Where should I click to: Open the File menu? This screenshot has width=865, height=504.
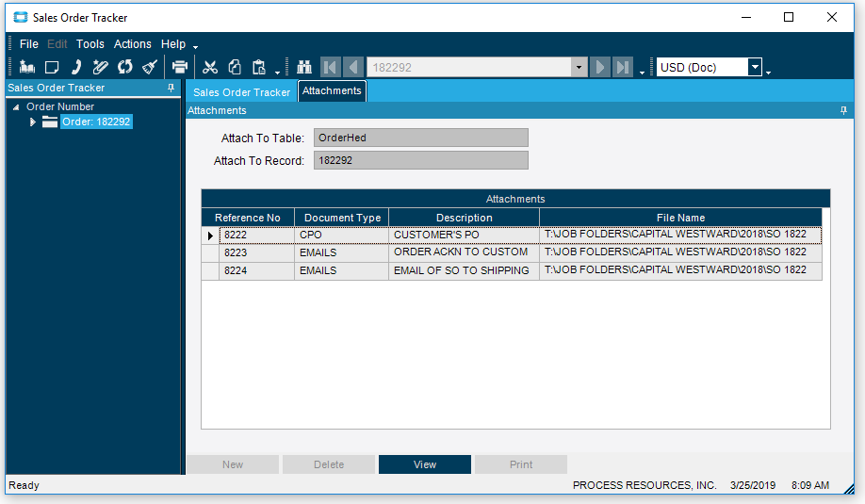click(x=29, y=44)
